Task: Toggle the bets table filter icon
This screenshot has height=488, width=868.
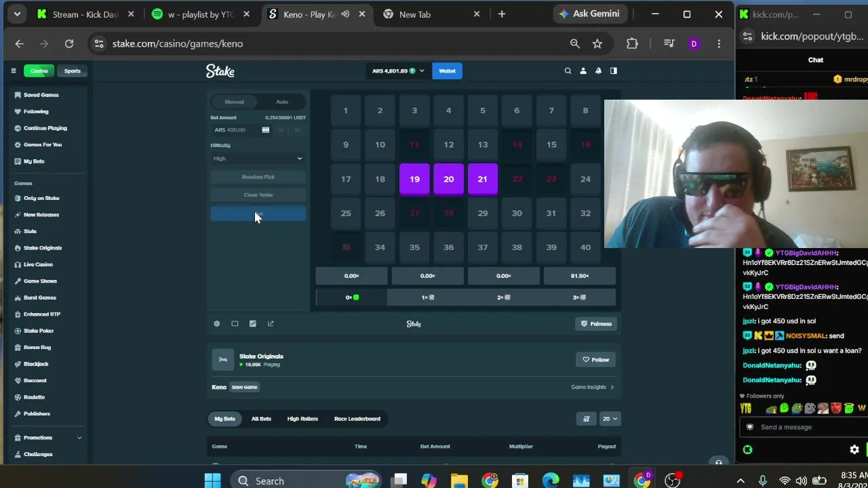Action: pyautogui.click(x=587, y=419)
